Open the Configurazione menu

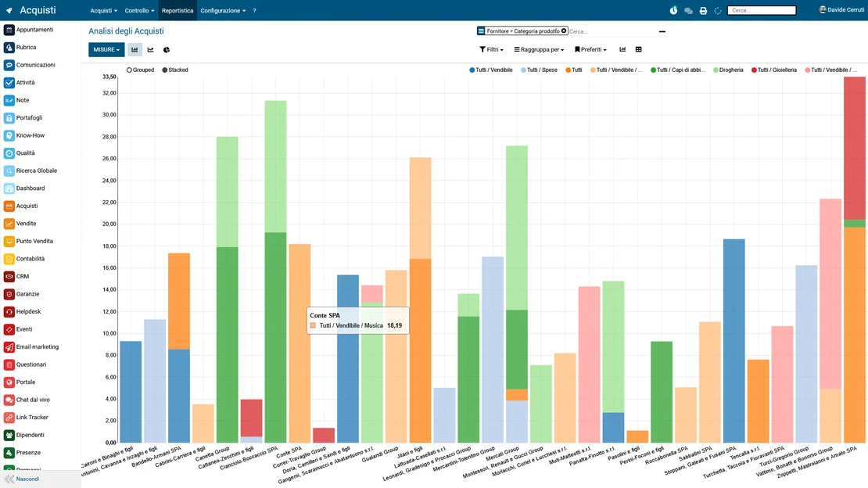(x=223, y=10)
